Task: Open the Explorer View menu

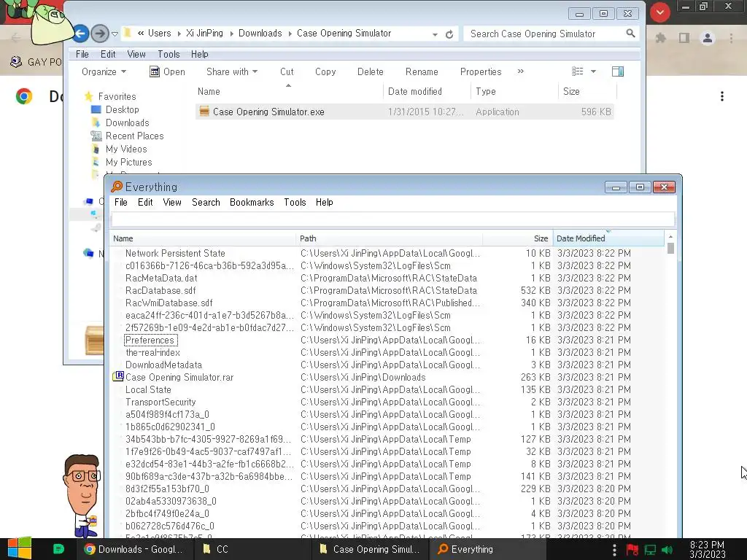Action: [136, 54]
